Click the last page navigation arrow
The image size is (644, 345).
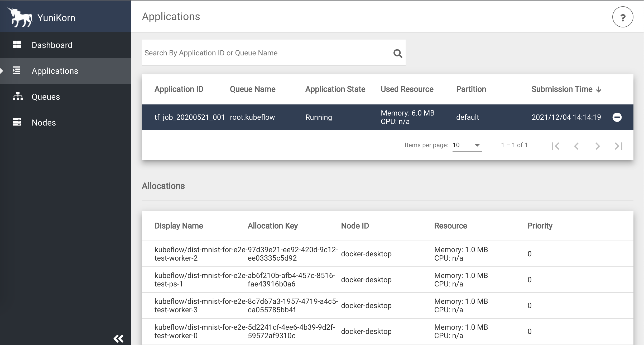pyautogui.click(x=619, y=146)
